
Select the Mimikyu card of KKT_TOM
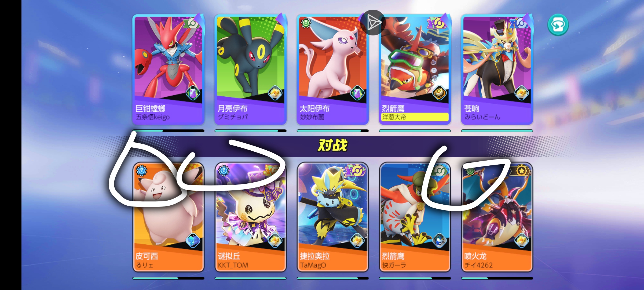(251, 217)
